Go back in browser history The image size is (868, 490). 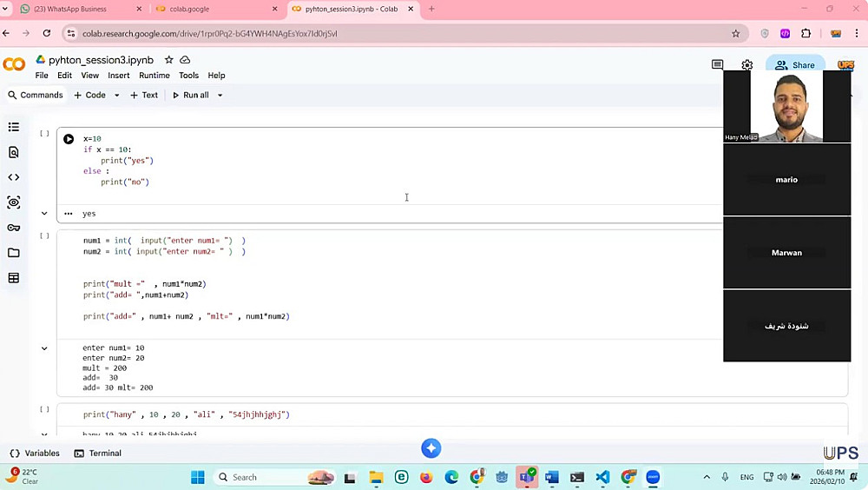6,33
